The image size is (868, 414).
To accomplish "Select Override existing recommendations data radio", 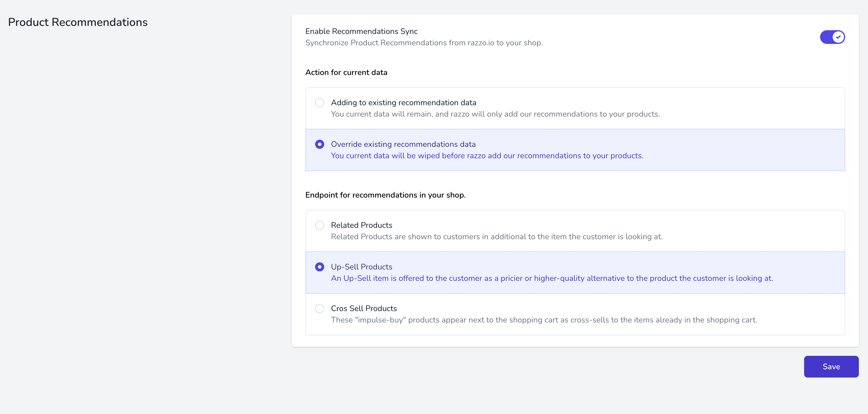I will [x=319, y=144].
